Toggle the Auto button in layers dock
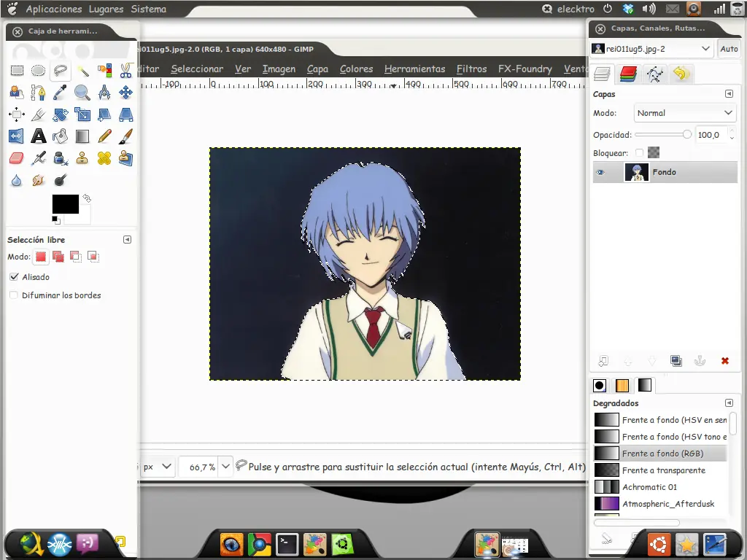The image size is (747, 560). tap(729, 49)
